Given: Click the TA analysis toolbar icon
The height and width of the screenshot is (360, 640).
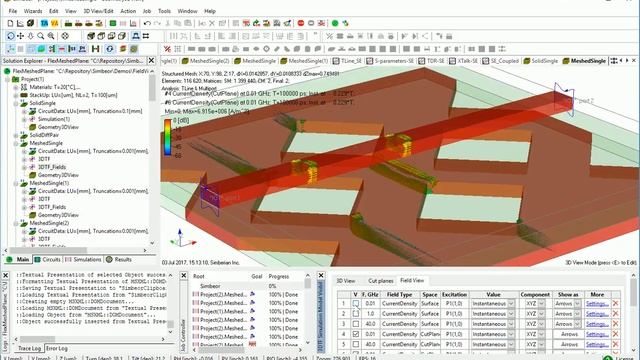Looking at the screenshot, I should pyautogui.click(x=44, y=23).
